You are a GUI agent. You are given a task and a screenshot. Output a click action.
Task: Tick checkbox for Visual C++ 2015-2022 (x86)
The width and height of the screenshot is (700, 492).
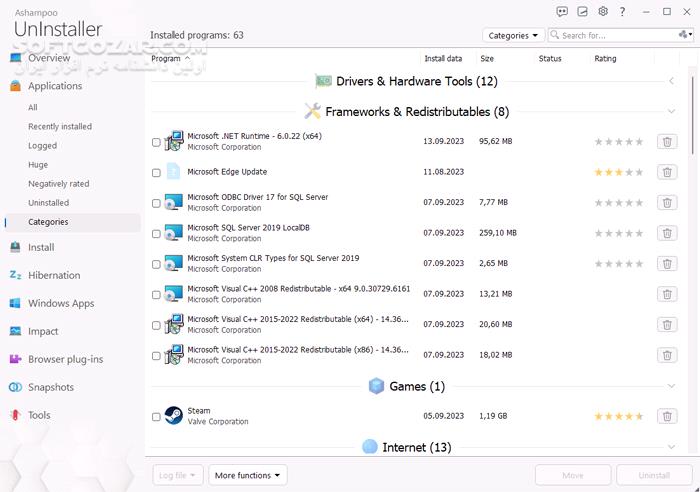click(156, 356)
